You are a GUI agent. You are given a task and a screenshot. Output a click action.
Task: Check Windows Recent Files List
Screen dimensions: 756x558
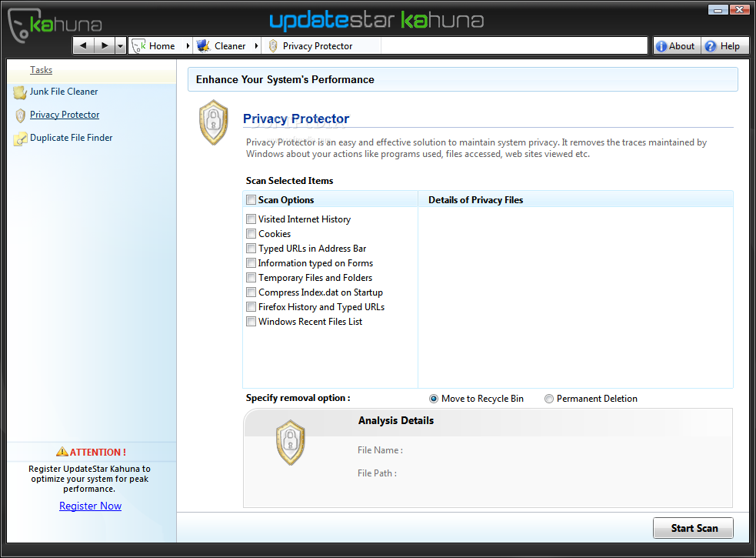click(251, 322)
